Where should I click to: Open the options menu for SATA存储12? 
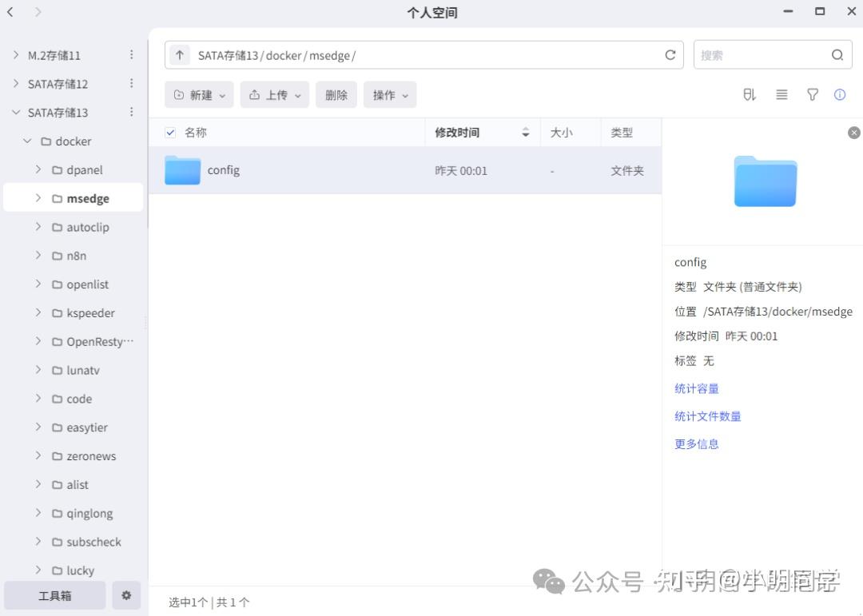131,83
